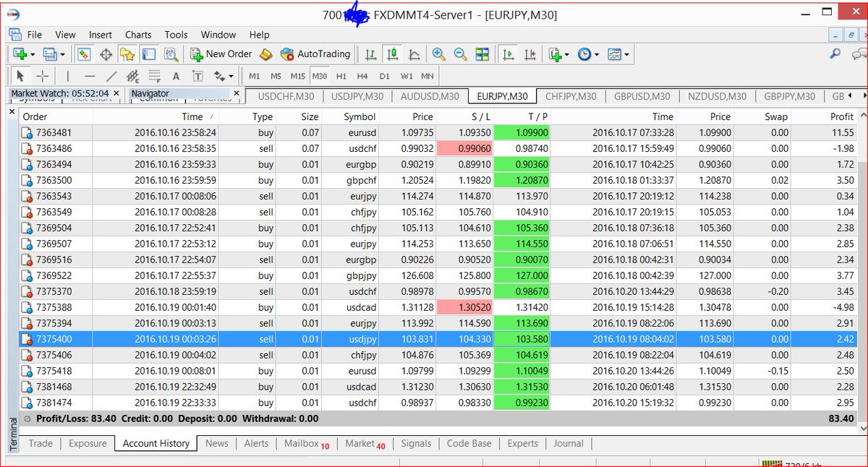Image resolution: width=868 pixels, height=467 pixels.
Task: Draw a vertical line
Action: [68, 75]
